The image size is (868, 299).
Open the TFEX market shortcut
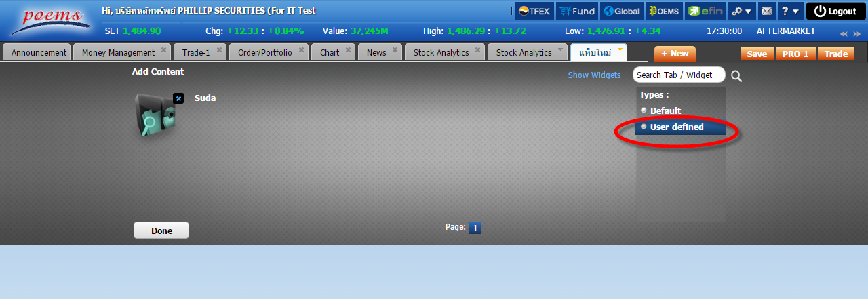pyautogui.click(x=535, y=11)
